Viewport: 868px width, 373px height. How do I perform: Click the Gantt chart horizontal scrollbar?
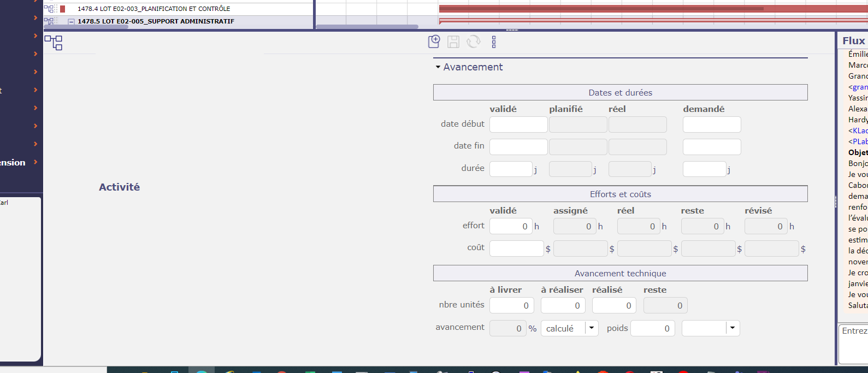[367, 27]
